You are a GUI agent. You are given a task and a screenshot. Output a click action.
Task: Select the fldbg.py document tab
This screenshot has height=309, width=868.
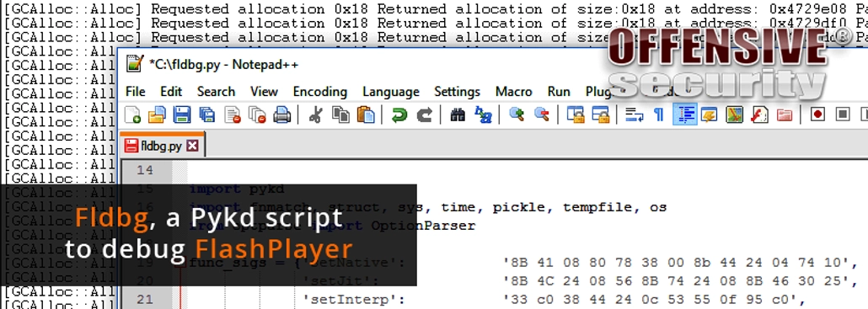[x=162, y=146]
